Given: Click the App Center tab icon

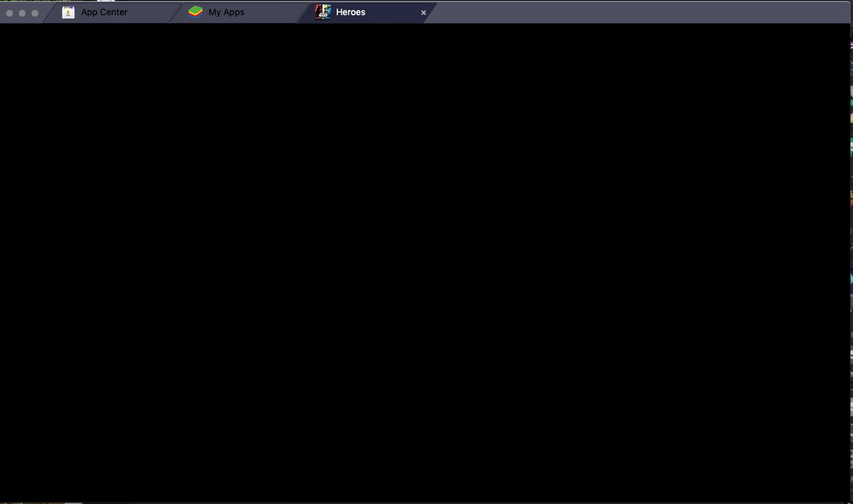Looking at the screenshot, I should pos(68,12).
